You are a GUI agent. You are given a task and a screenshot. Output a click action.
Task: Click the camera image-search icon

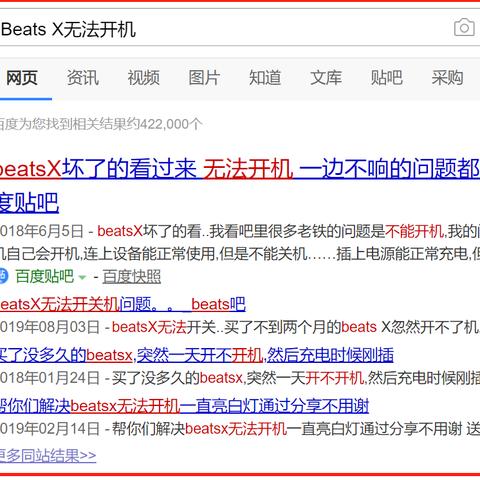(464, 28)
